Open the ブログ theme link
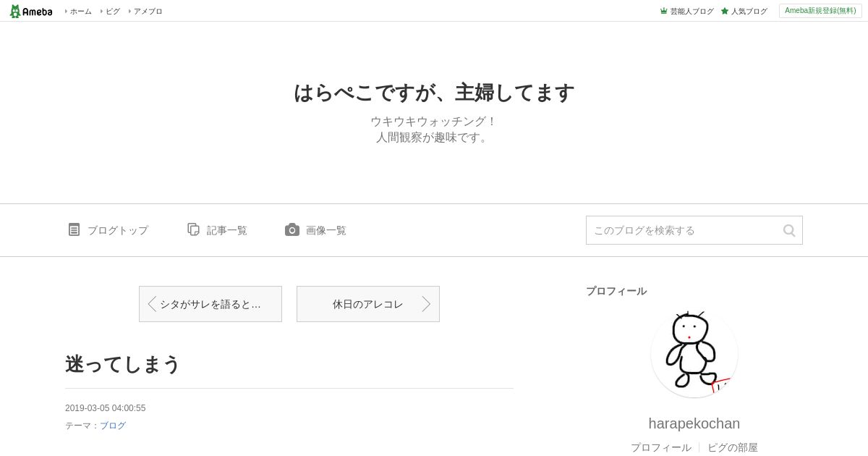The width and height of the screenshot is (868, 456). (113, 426)
